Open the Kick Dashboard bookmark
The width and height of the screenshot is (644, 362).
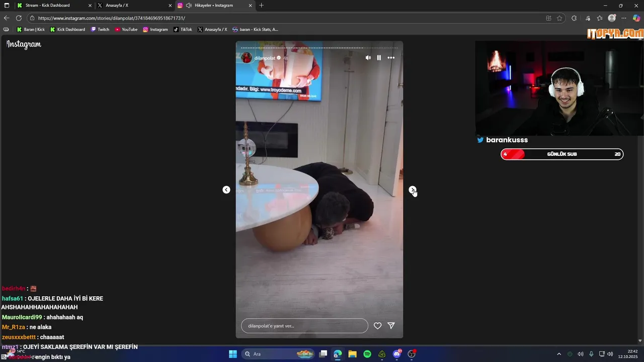click(67, 30)
